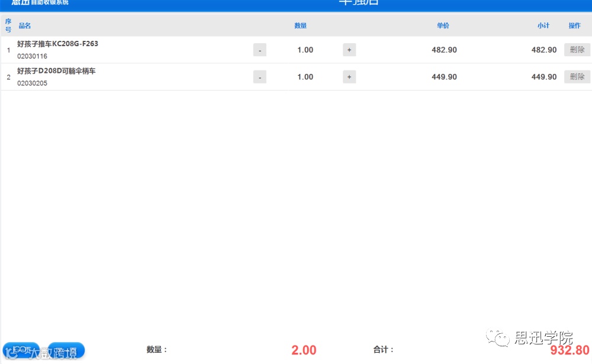
Task: Go to previous page with 上一页 button
Action: (21, 350)
